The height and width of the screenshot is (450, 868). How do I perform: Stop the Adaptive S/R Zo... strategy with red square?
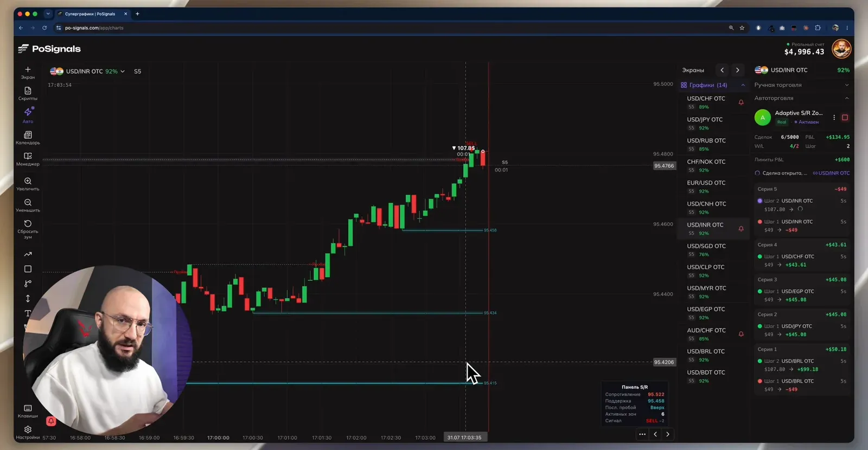pyautogui.click(x=845, y=117)
